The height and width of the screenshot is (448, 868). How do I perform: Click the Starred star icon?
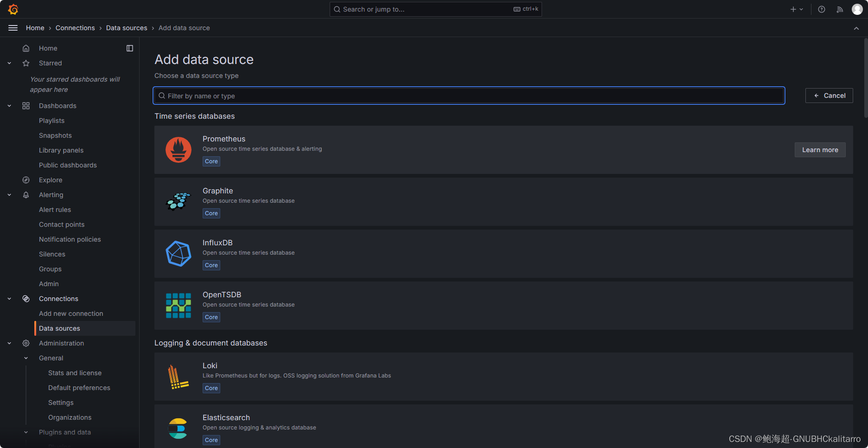coord(26,63)
